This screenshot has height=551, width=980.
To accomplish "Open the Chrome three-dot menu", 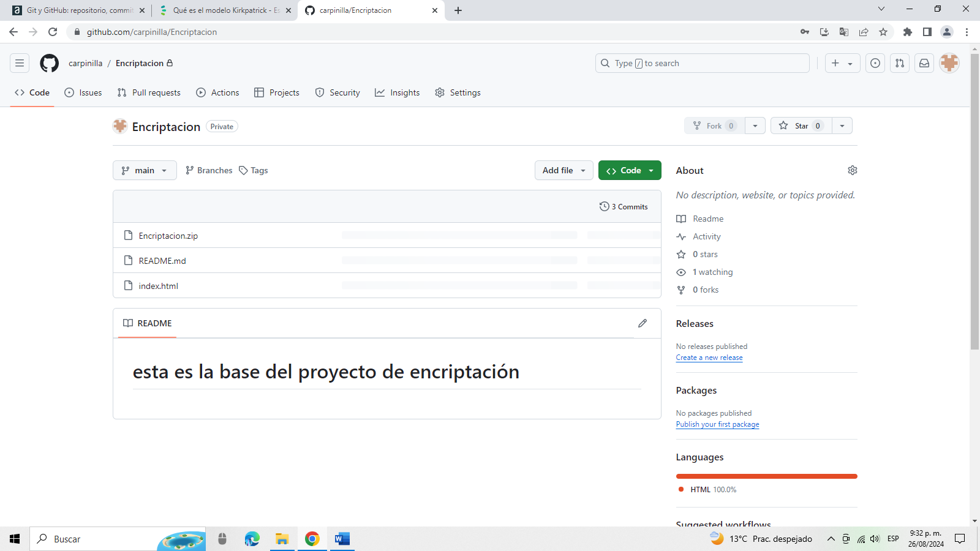I will (967, 32).
